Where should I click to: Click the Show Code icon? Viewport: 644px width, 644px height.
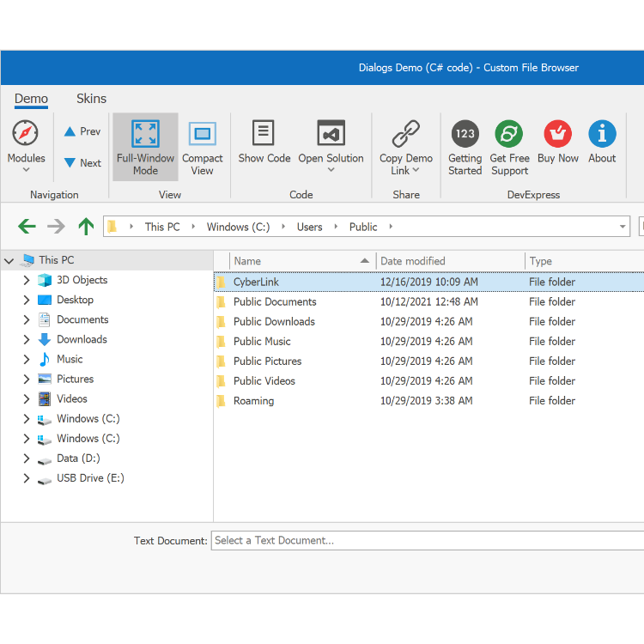264,133
